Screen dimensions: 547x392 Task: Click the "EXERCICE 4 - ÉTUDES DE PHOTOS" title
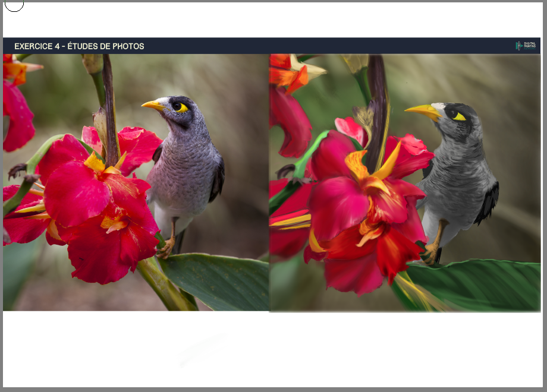(79, 46)
